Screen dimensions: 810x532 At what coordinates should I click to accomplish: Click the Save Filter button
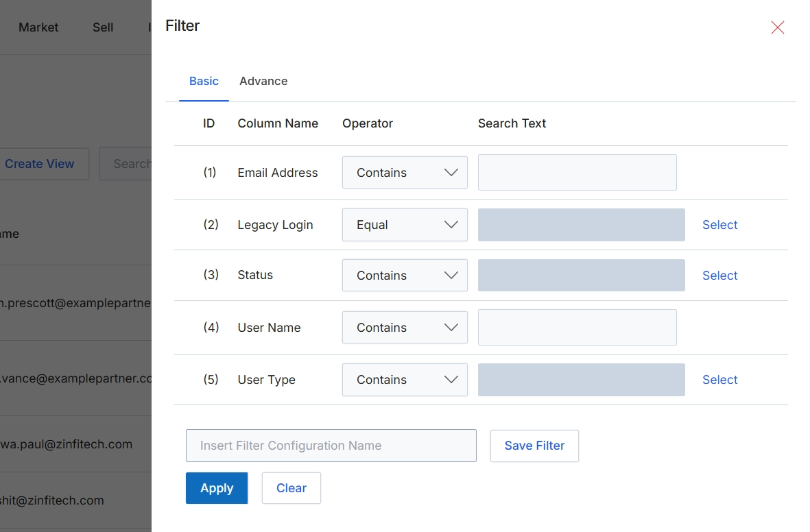coord(534,446)
